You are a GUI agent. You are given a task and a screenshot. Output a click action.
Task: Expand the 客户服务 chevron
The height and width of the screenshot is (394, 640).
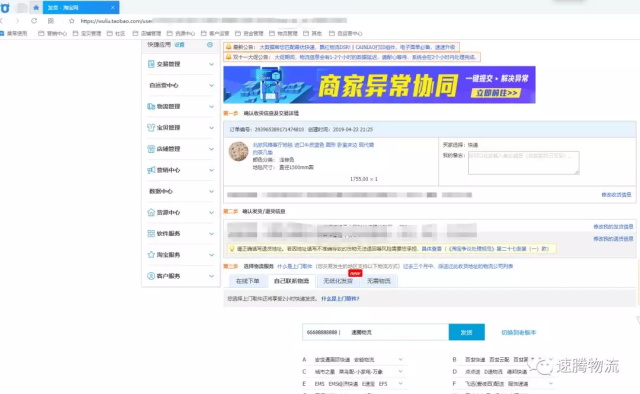point(211,276)
